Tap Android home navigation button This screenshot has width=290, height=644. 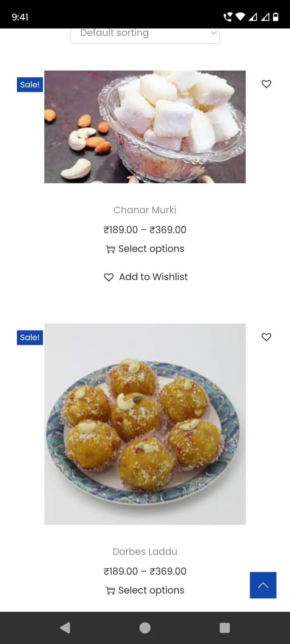click(x=145, y=628)
